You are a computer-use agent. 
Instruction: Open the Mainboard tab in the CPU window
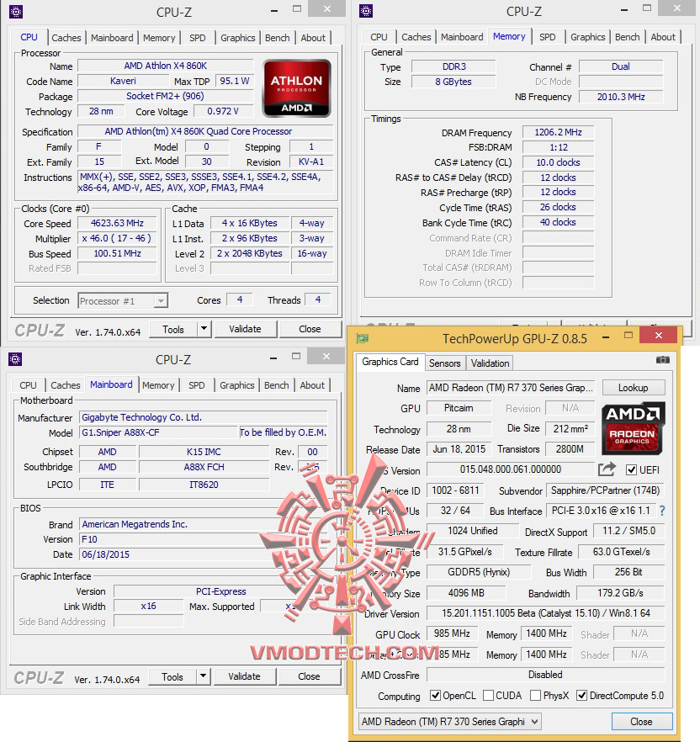pos(112,38)
